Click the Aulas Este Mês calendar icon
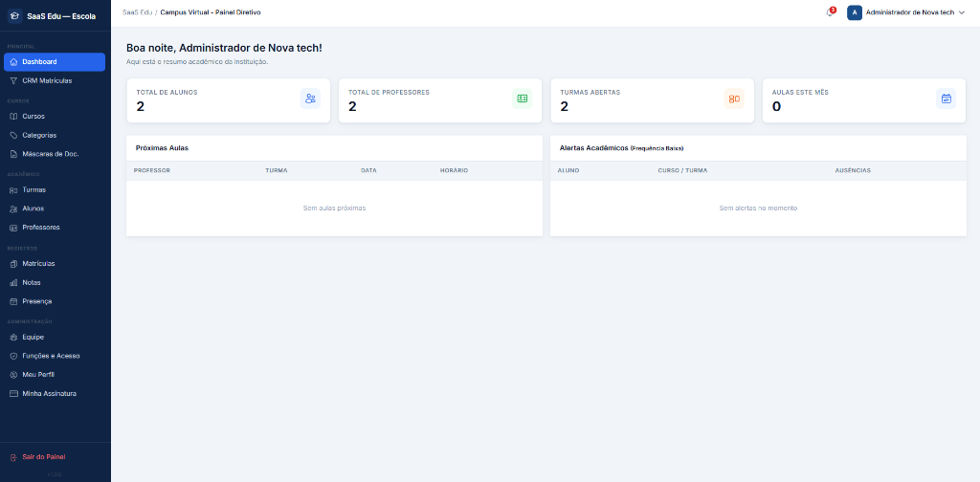 [946, 99]
